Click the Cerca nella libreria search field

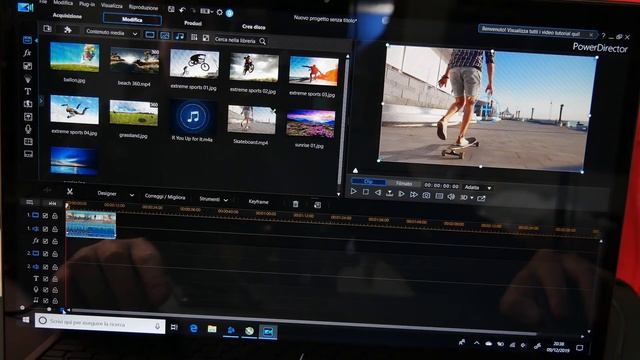point(235,40)
